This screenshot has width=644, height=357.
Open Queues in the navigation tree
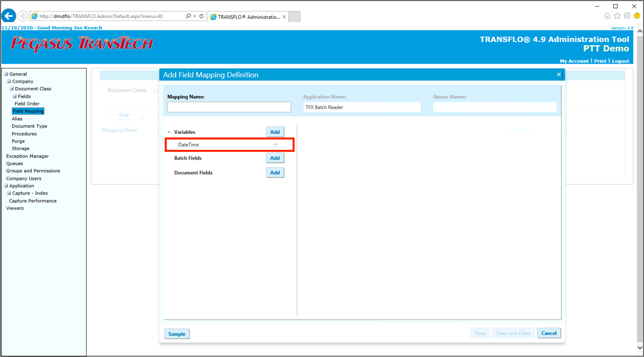14,164
